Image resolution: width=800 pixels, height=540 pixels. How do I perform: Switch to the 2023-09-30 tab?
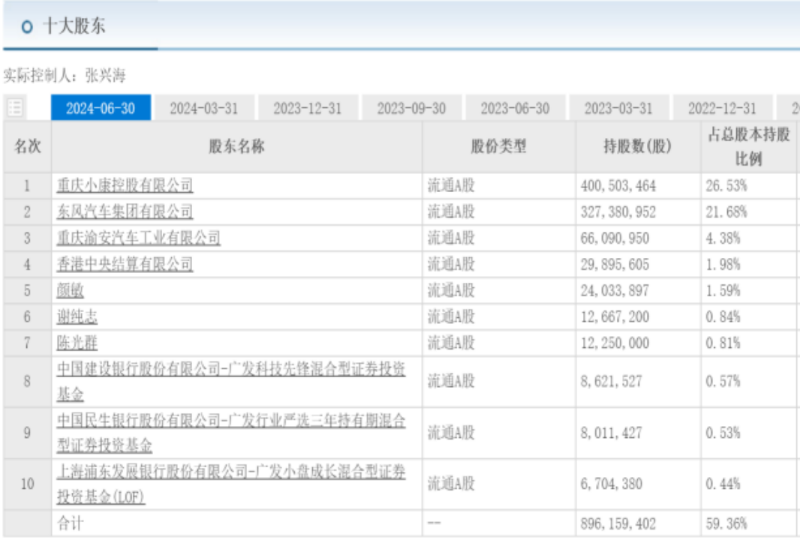411,108
